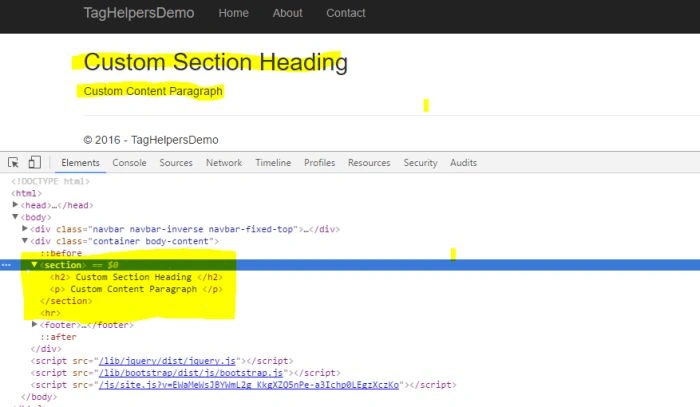Screen dimensions: 700x407
Task: Select the h2 Custom Section Heading node
Action: (x=136, y=277)
